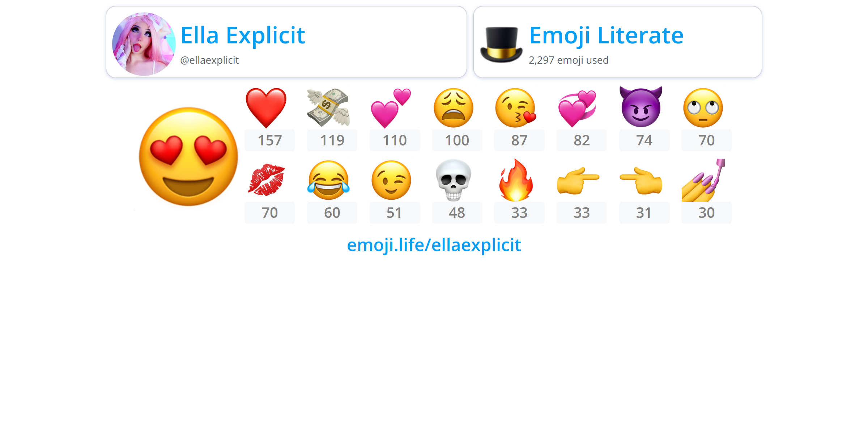The width and height of the screenshot is (868, 434).
Task: Select the skull emoji
Action: pos(454,180)
